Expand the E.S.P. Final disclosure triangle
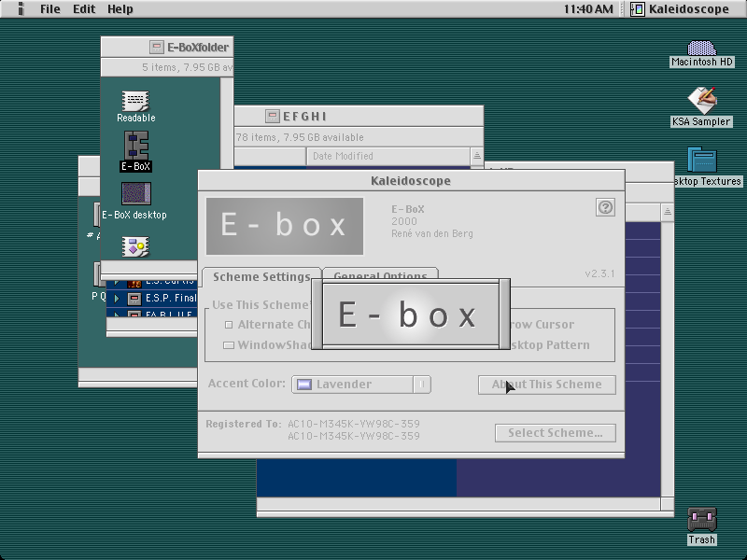 point(116,299)
